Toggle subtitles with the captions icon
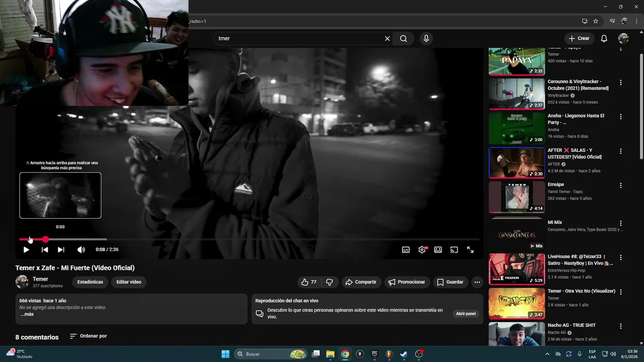Screen dimensions: 644x362 (x=406, y=250)
